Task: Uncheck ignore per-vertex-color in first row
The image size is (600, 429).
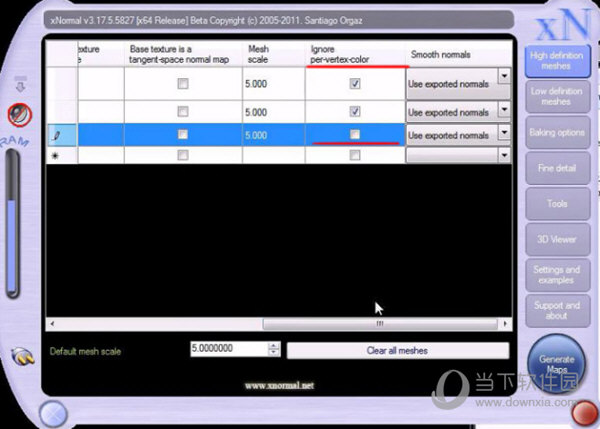Action: (x=355, y=83)
